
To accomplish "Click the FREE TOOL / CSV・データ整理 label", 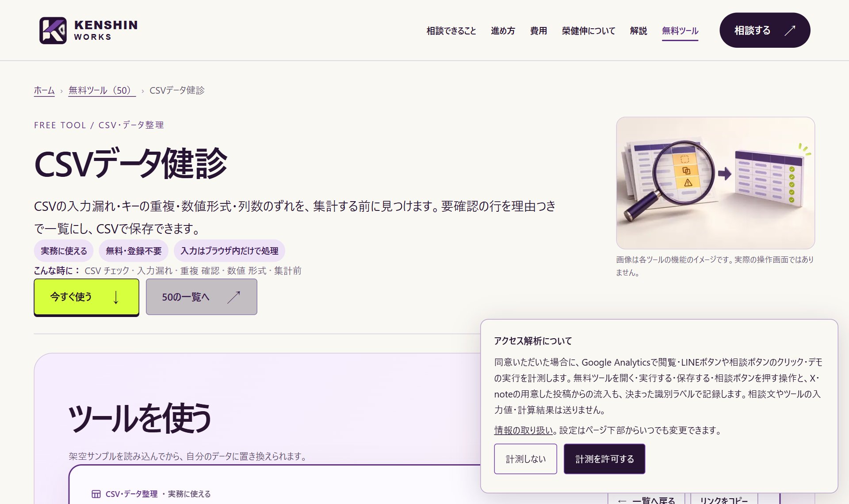I will (99, 125).
